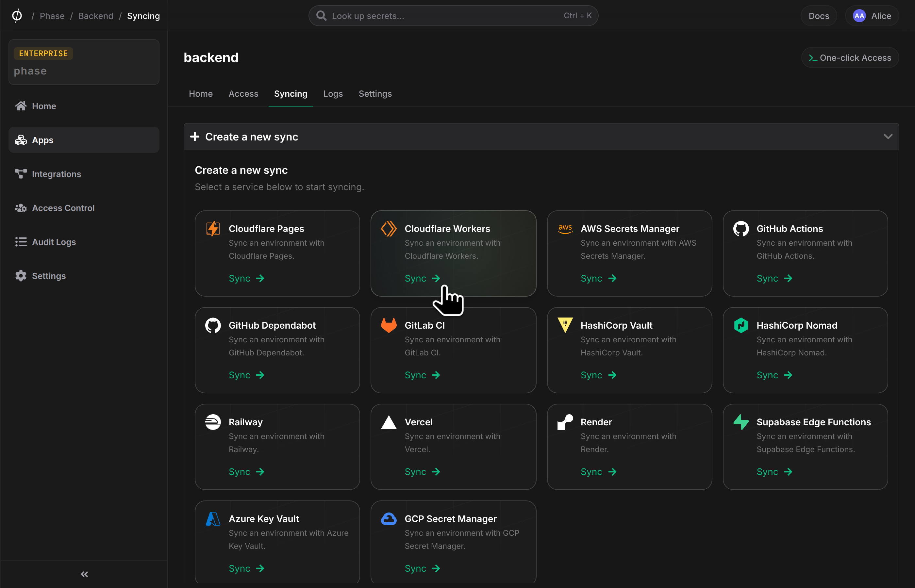This screenshot has height=588, width=915.
Task: Click the Supabase Edge Functions card title
Action: (813, 422)
